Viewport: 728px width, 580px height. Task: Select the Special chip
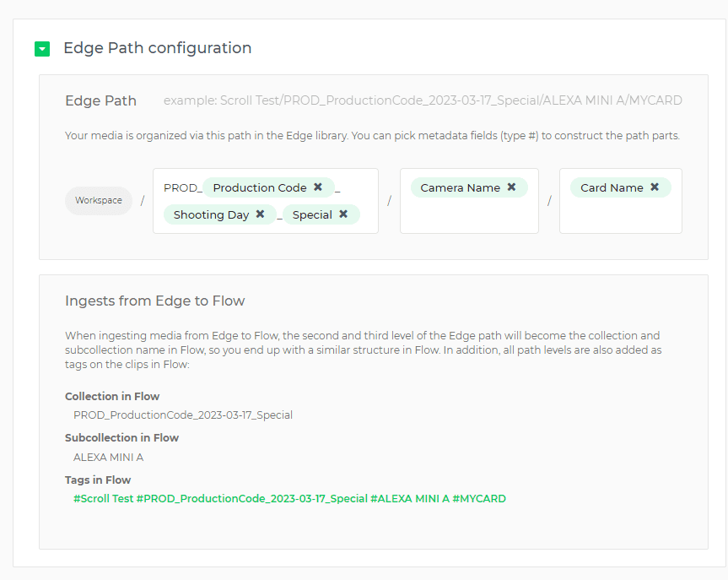[x=312, y=214]
